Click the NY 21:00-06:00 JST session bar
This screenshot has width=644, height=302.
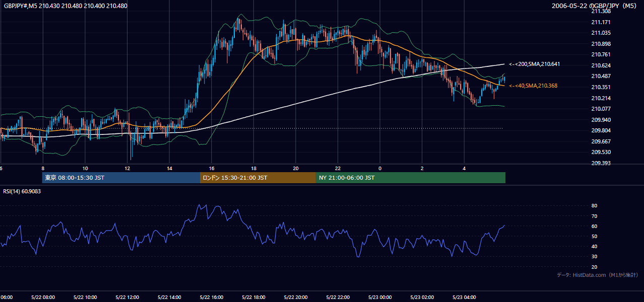point(410,178)
